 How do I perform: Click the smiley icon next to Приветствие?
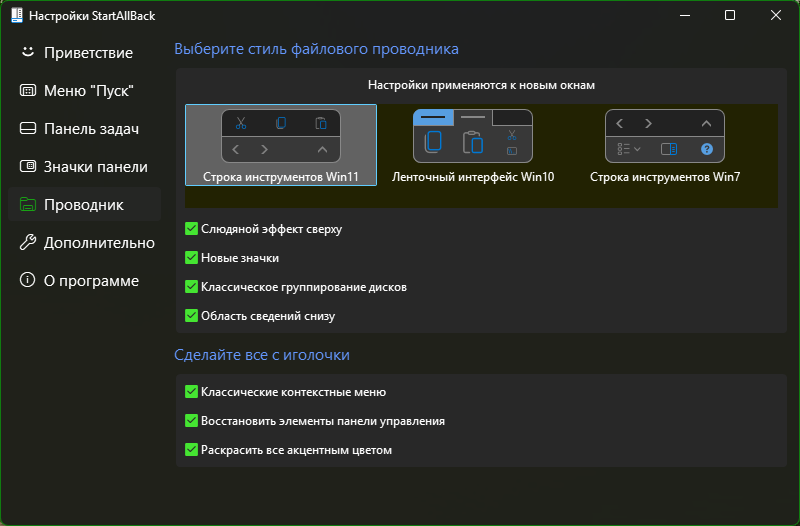[28, 52]
